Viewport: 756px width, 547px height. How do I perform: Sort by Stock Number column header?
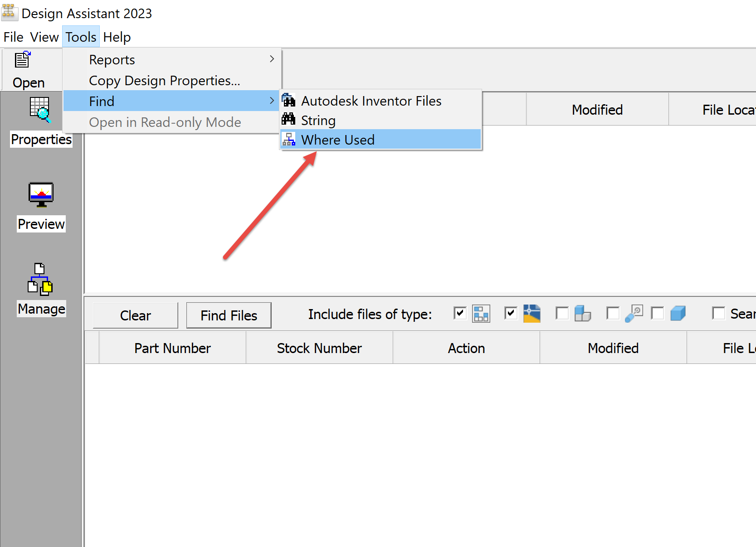click(319, 348)
